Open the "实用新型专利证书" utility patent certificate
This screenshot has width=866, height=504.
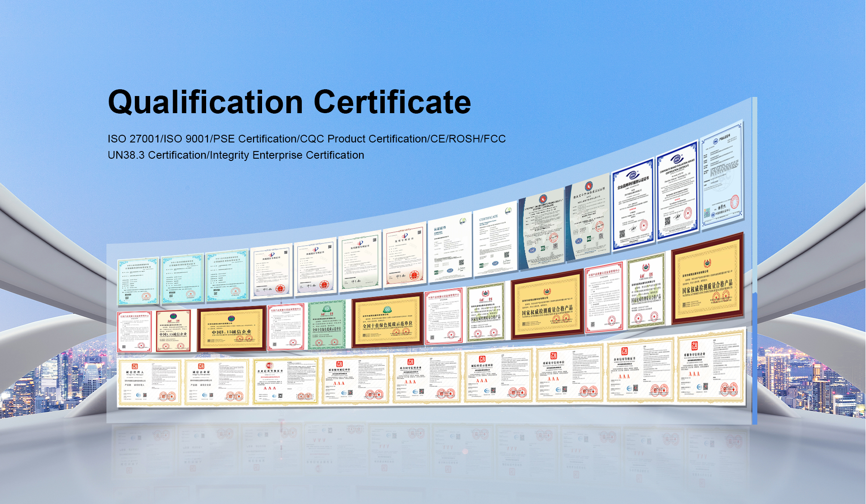coord(359,261)
